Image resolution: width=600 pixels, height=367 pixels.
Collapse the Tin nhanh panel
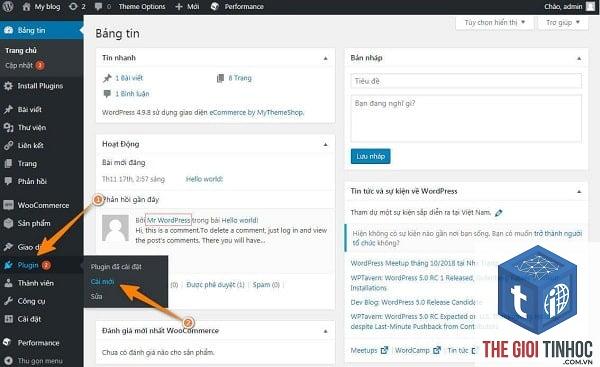326,58
